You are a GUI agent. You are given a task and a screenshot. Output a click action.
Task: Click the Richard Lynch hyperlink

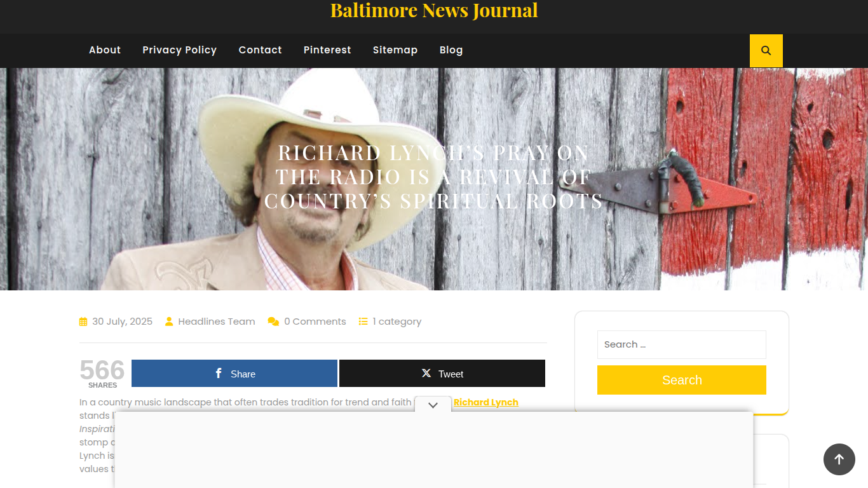(x=485, y=402)
